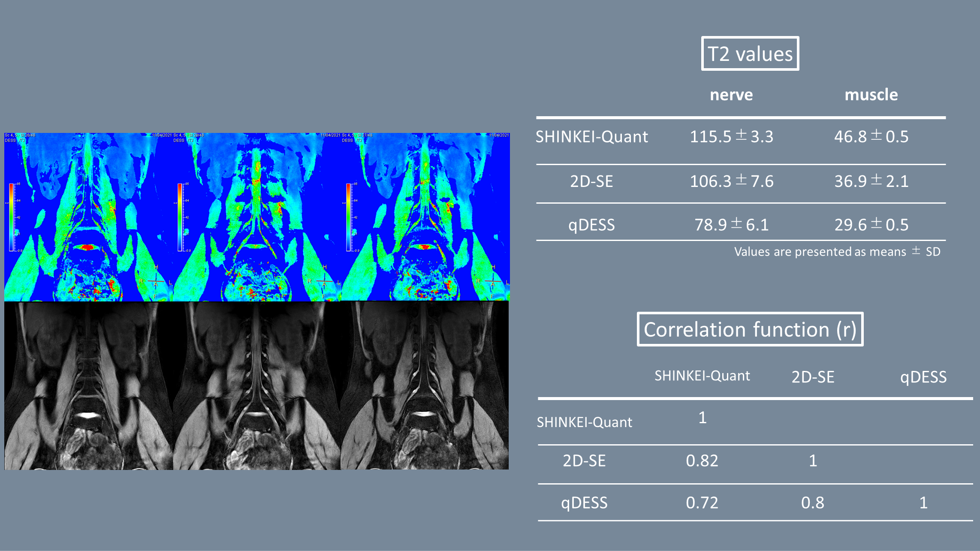Click the "nerve" column header
The height and width of the screenshot is (551, 980).
731,95
